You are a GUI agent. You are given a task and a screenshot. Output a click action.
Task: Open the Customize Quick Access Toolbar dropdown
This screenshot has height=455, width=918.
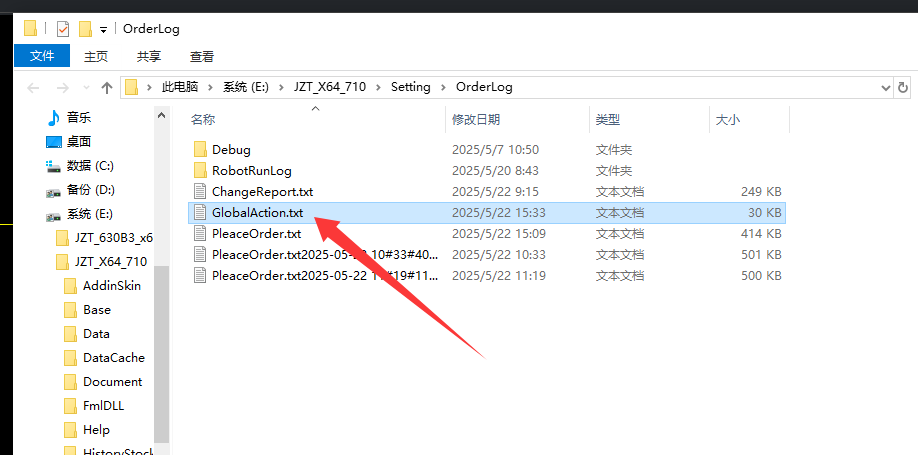point(104,29)
